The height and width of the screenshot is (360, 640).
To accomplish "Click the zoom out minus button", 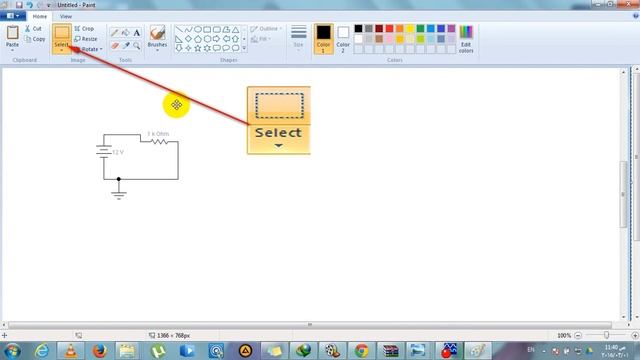I will (578, 336).
